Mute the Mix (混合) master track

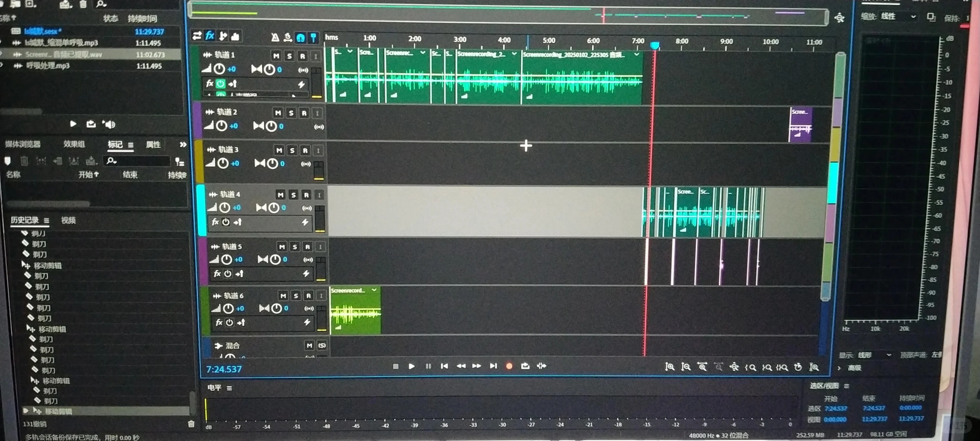point(309,346)
